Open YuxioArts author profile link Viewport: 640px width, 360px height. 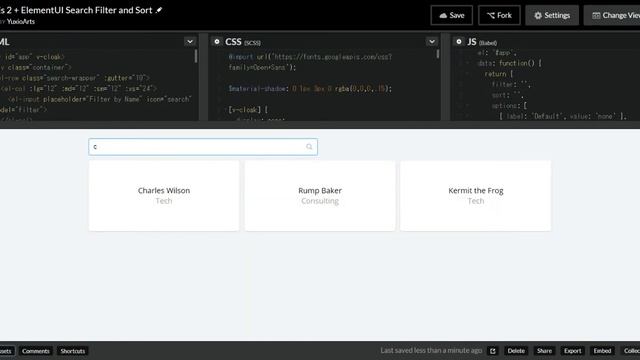[x=21, y=22]
